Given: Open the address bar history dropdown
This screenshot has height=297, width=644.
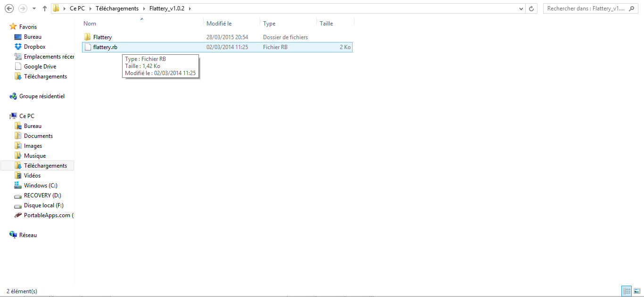Looking at the screenshot, I should (521, 8).
